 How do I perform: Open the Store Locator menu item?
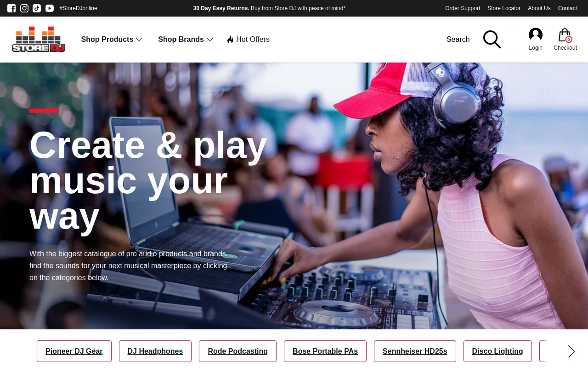pos(504,8)
